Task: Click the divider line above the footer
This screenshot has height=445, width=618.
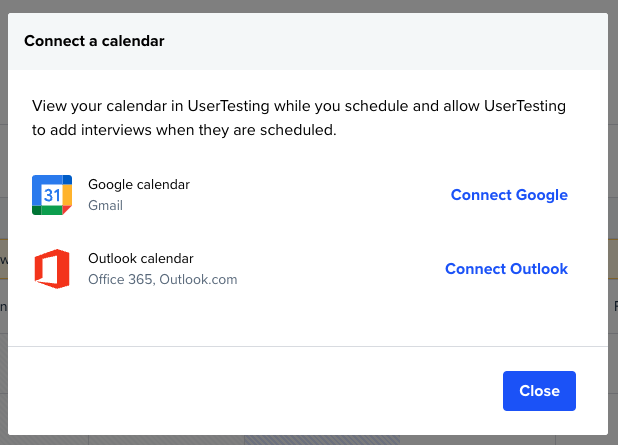Action: click(x=308, y=346)
